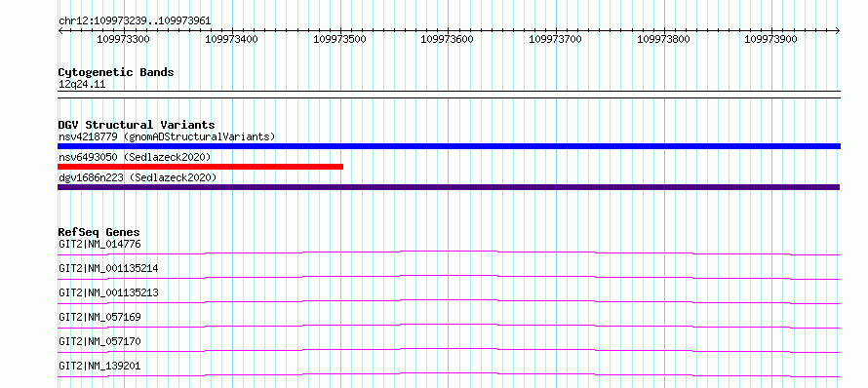Click the magenta GIT2|NM_001135214 transcript line

click(x=449, y=277)
